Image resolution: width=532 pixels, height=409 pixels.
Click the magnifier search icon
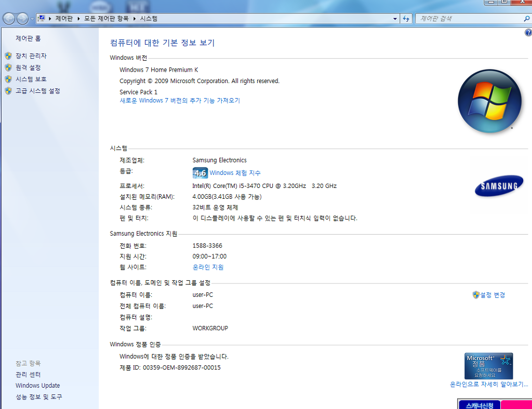tap(527, 19)
